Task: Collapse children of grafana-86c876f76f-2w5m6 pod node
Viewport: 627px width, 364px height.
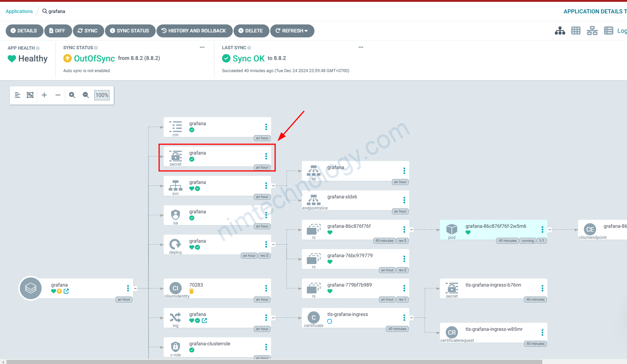Action: click(550, 230)
